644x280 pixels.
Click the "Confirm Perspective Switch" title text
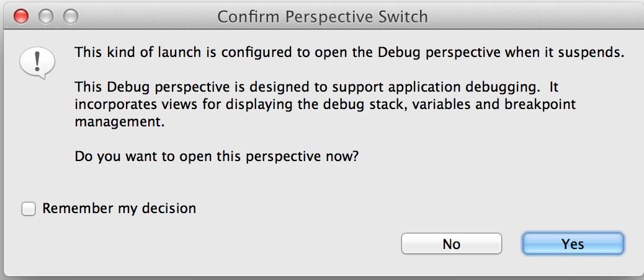click(x=322, y=16)
